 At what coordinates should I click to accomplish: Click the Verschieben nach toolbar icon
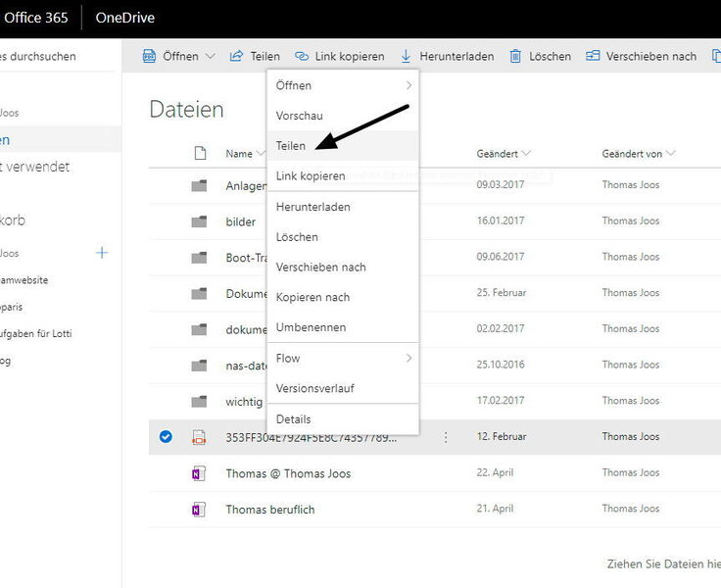coord(593,57)
